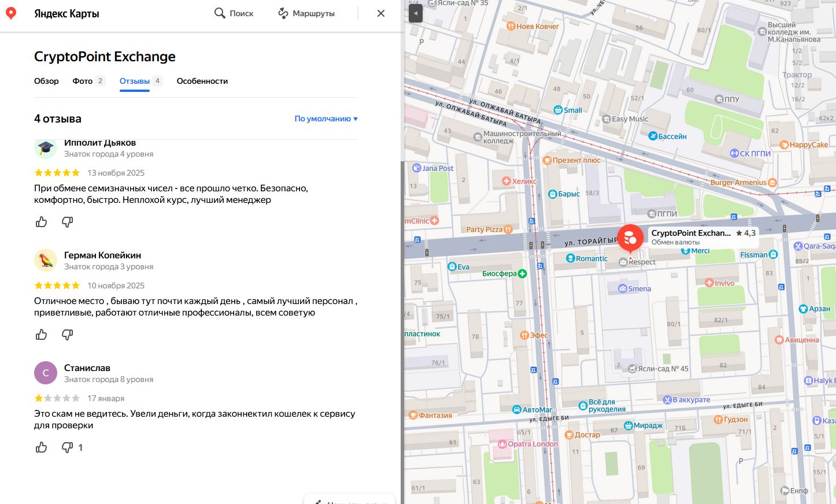Click the Яндекс Карты title text

pyautogui.click(x=66, y=13)
